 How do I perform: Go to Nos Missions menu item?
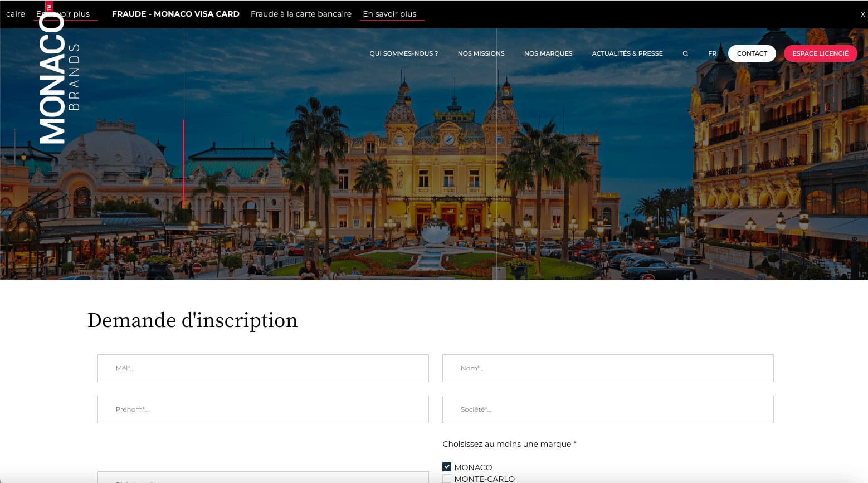[x=481, y=53]
